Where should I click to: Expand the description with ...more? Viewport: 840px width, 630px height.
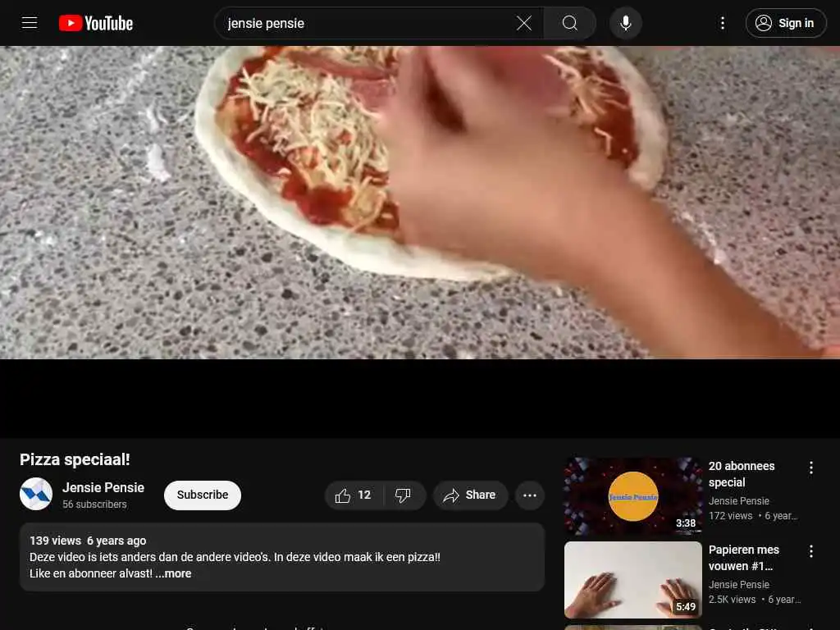(173, 573)
